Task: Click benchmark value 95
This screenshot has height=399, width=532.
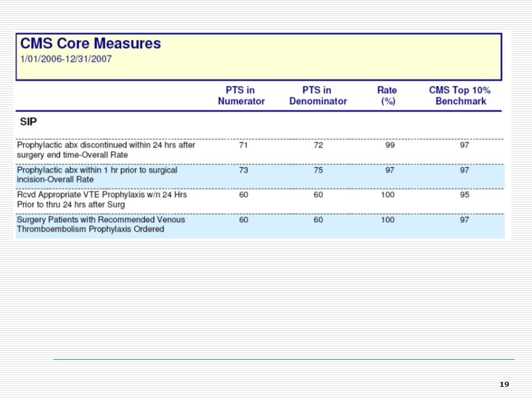Action: 464,195
